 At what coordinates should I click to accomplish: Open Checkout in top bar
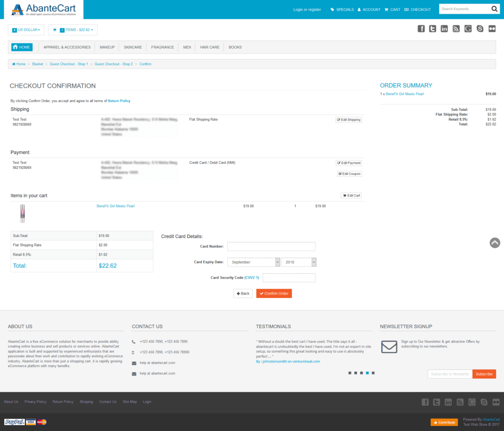point(417,10)
